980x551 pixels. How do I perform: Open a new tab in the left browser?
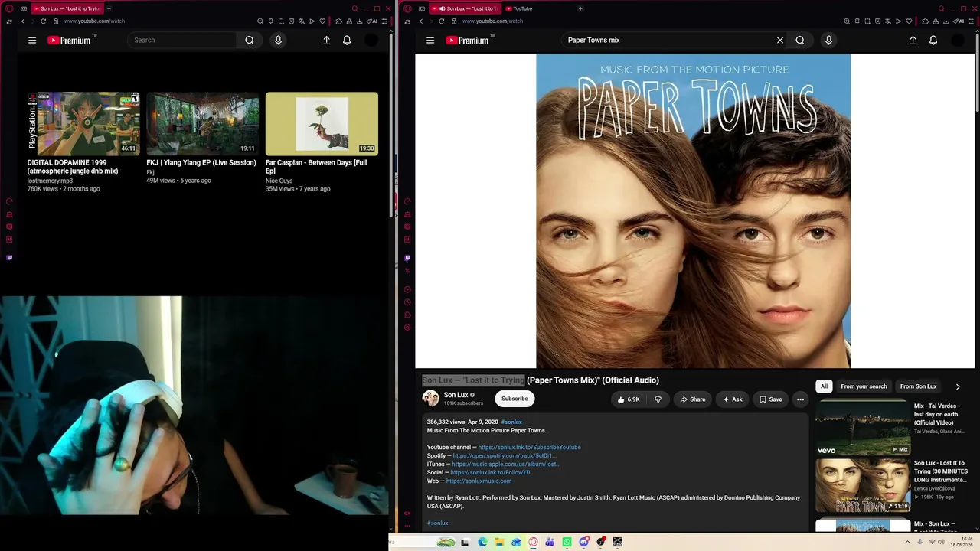109,8
